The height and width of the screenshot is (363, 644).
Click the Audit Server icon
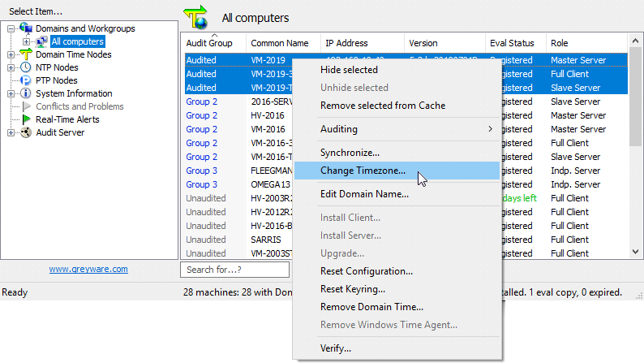26,132
